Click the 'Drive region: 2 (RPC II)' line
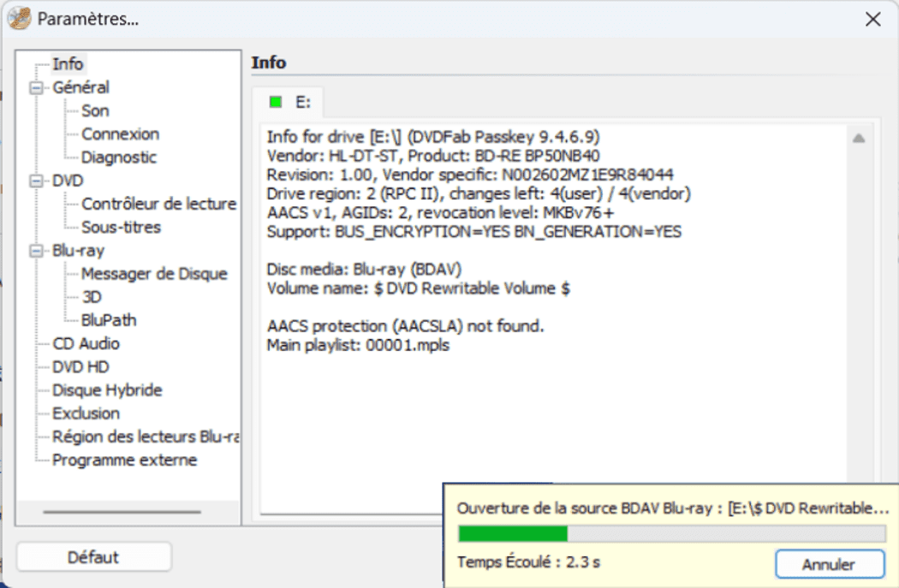Image resolution: width=899 pixels, height=588 pixels. (x=479, y=193)
